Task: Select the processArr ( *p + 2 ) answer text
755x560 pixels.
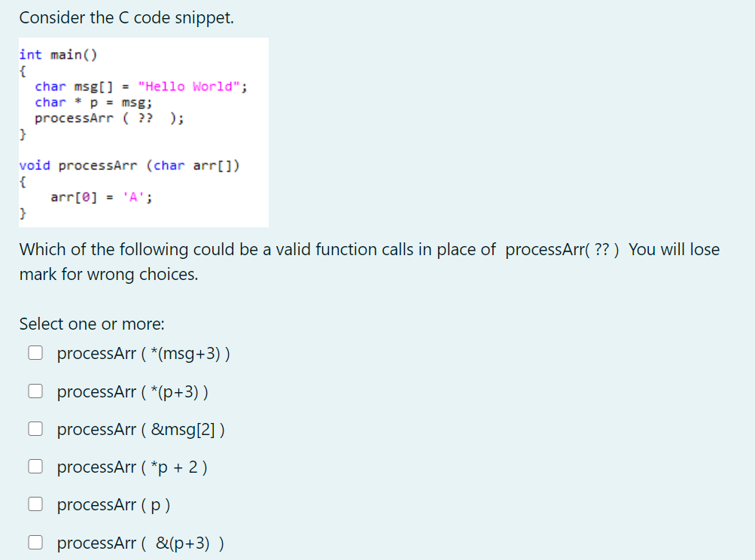Action: pyautogui.click(x=132, y=467)
